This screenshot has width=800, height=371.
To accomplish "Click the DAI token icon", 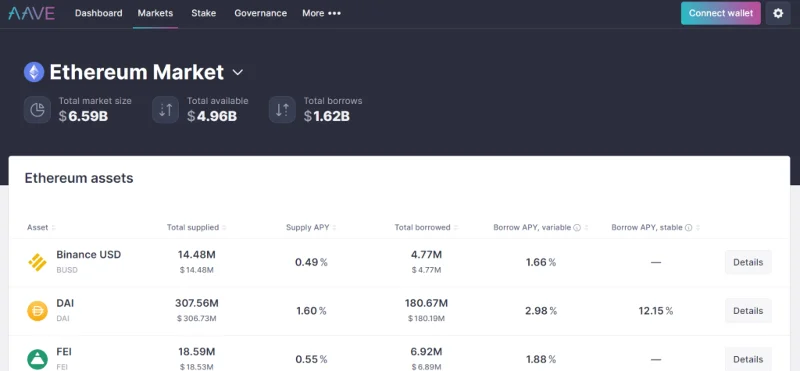I will (x=37, y=311).
